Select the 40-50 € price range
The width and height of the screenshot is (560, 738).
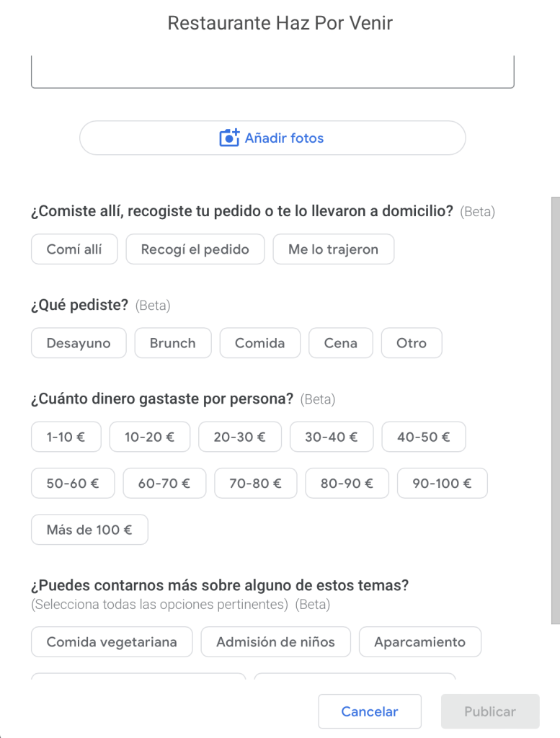pos(424,437)
